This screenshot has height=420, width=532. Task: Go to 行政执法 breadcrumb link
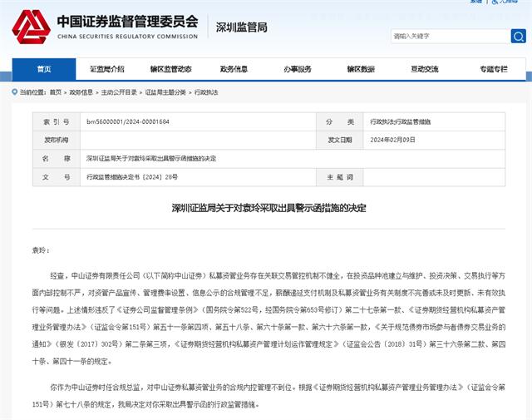pos(206,92)
